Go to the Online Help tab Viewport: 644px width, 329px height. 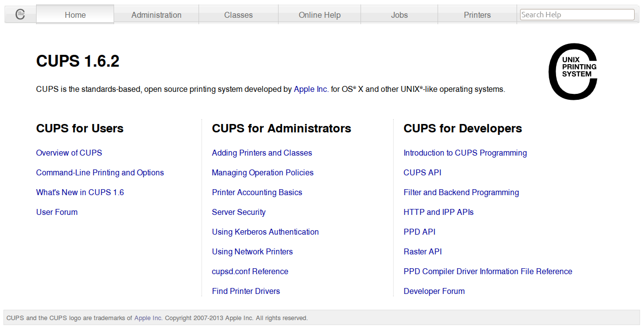click(x=319, y=15)
